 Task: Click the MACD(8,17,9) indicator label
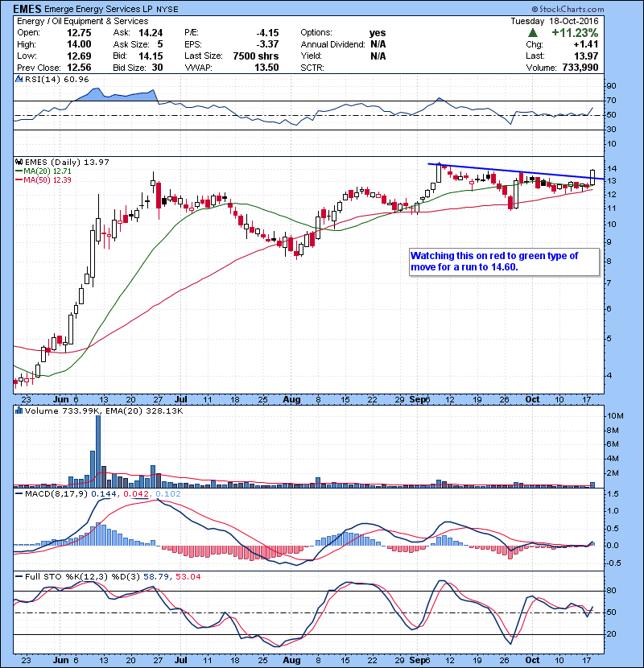coord(56,494)
